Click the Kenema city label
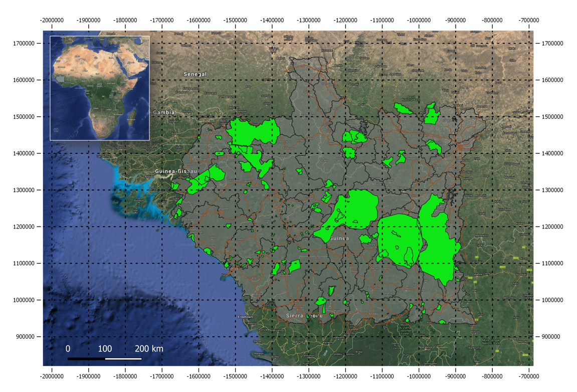Viewport: 577px width, 392px height. pyautogui.click(x=328, y=343)
